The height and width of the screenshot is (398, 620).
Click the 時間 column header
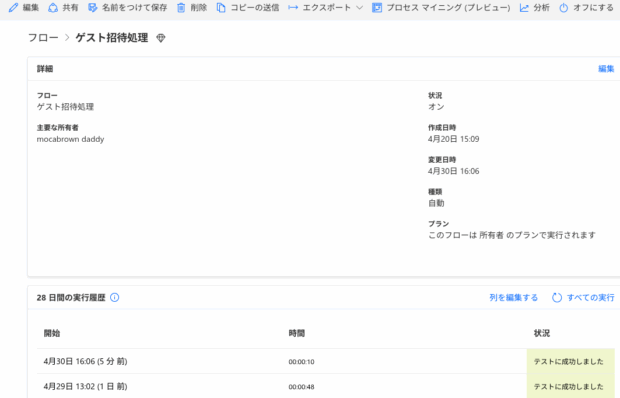[x=297, y=333]
